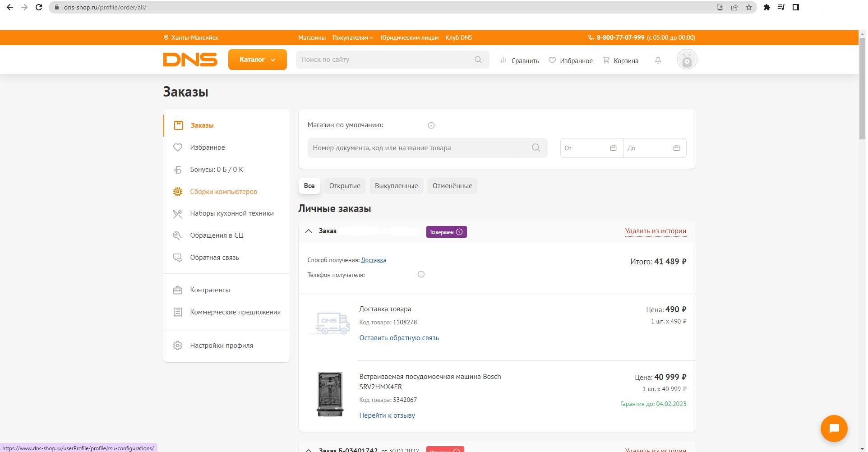Open Обращения в СЦ
This screenshot has height=452, width=868.
(226, 235)
